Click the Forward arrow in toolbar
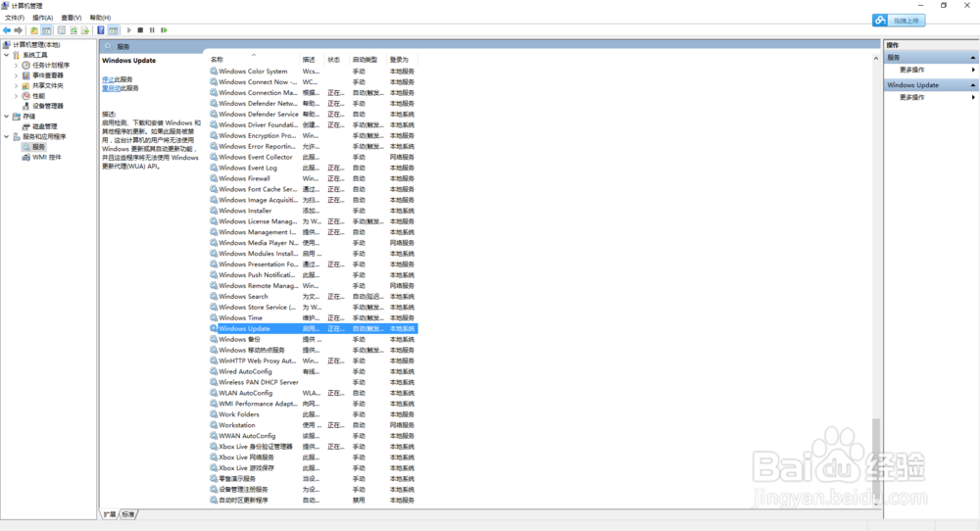The height and width of the screenshot is (531, 980). point(18,30)
